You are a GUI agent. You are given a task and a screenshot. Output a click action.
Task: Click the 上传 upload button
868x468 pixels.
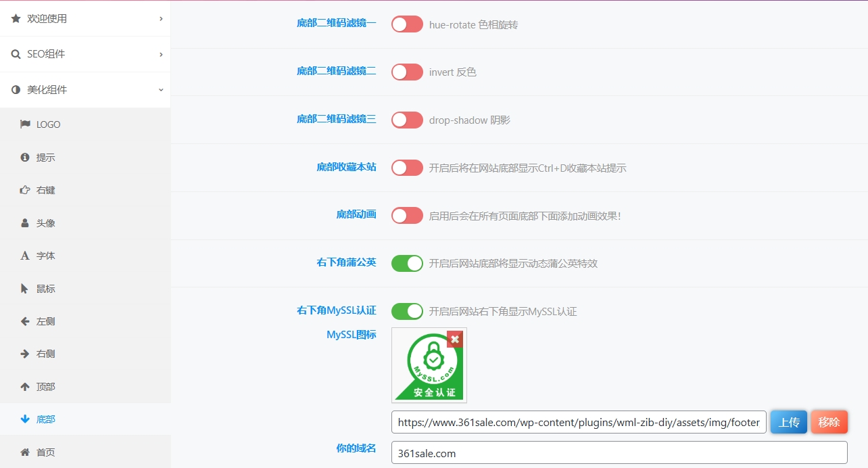pos(788,422)
